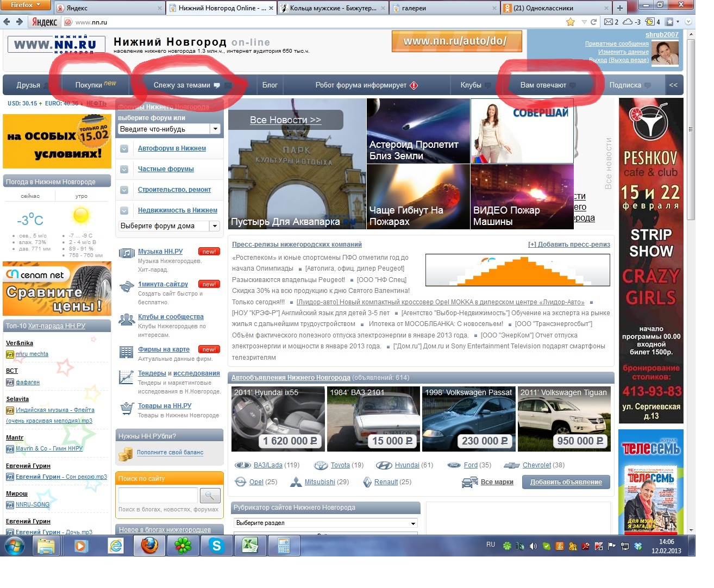Open the Volkswagen Tiguan car thumbnail

pyautogui.click(x=564, y=419)
